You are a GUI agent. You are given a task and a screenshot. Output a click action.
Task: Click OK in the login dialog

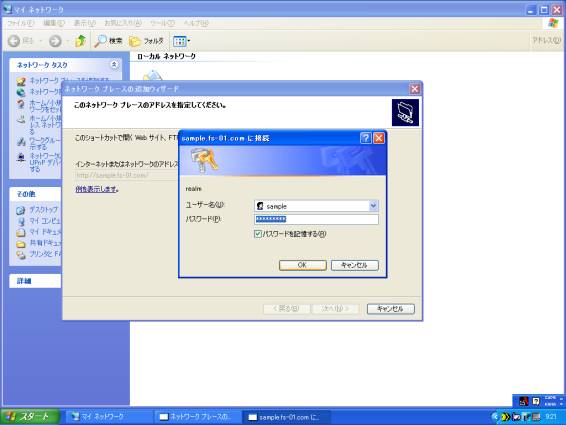point(302,265)
